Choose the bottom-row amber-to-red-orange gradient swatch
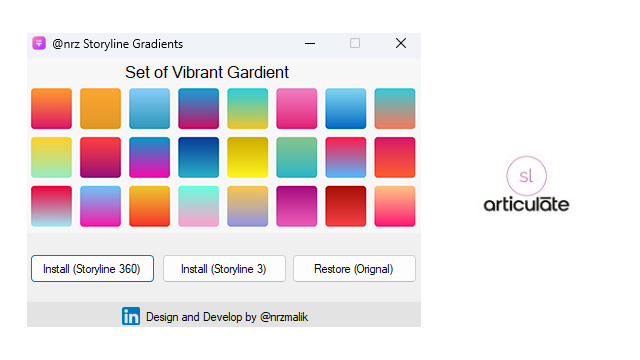The image size is (640, 360). pyautogui.click(x=149, y=207)
